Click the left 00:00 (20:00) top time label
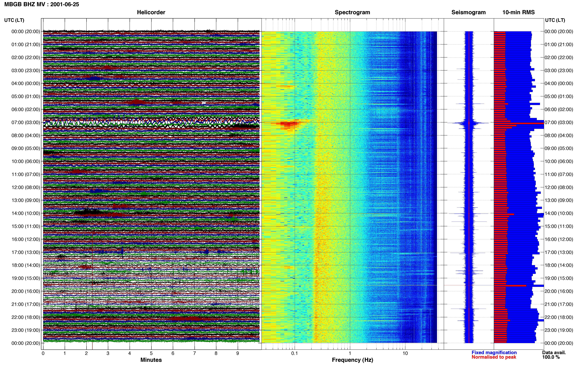The width and height of the screenshot is (588, 368). pyautogui.click(x=26, y=31)
